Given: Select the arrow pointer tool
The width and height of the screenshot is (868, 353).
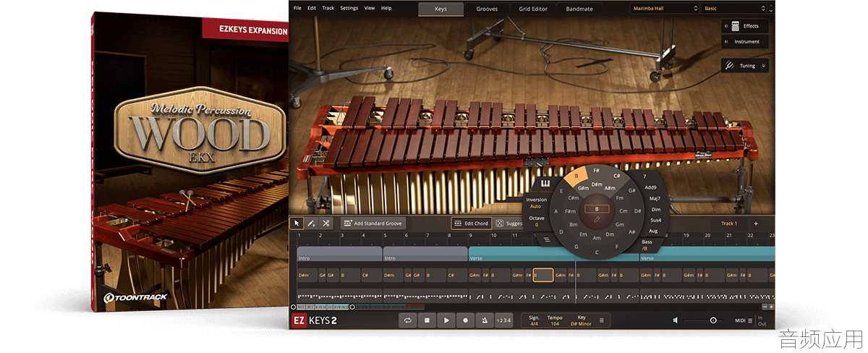Looking at the screenshot, I should [297, 224].
